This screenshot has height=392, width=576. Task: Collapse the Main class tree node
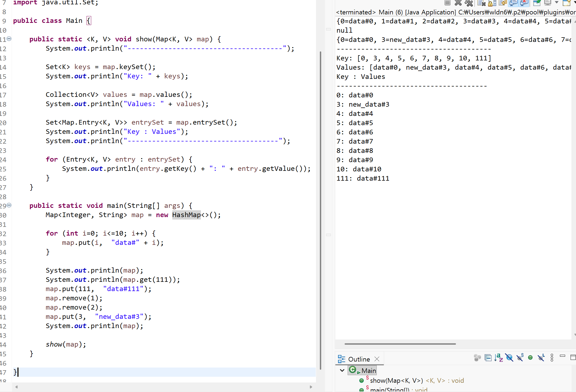coord(342,371)
